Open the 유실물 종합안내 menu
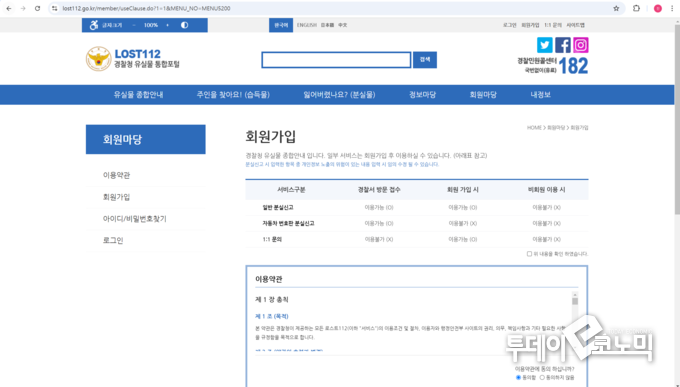 click(x=138, y=95)
